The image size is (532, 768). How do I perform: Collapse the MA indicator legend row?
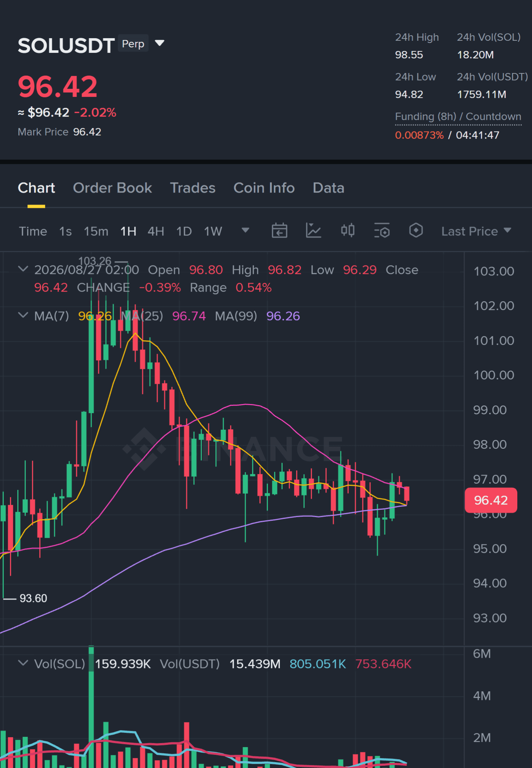23,315
